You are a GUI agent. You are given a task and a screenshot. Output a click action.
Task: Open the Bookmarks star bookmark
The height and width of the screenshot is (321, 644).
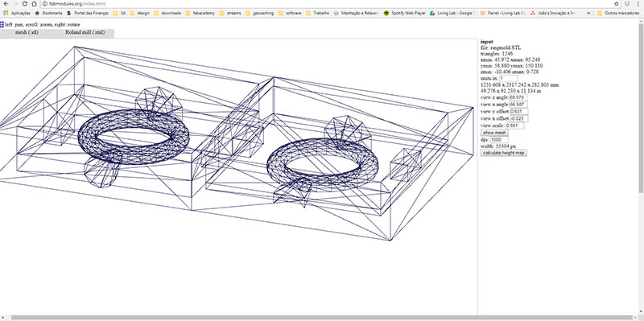pyautogui.click(x=48, y=13)
